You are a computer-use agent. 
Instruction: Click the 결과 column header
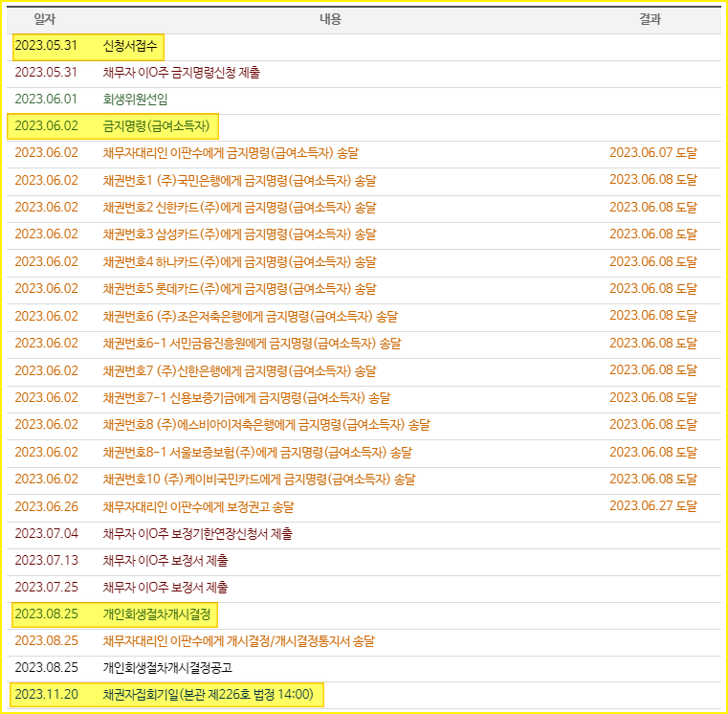pos(650,19)
